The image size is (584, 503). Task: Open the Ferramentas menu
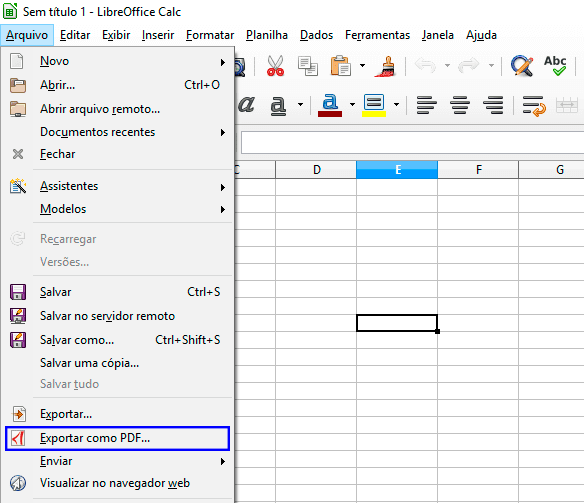coord(377,35)
